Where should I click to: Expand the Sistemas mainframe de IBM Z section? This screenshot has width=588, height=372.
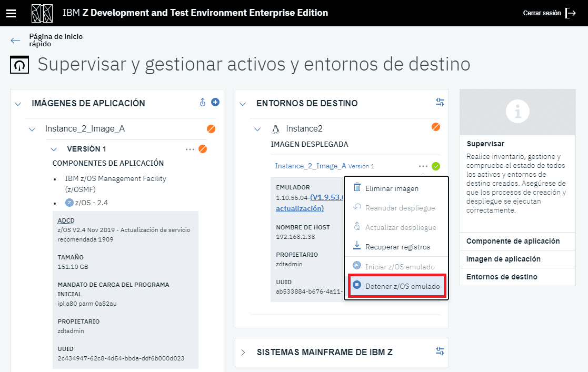(243, 352)
